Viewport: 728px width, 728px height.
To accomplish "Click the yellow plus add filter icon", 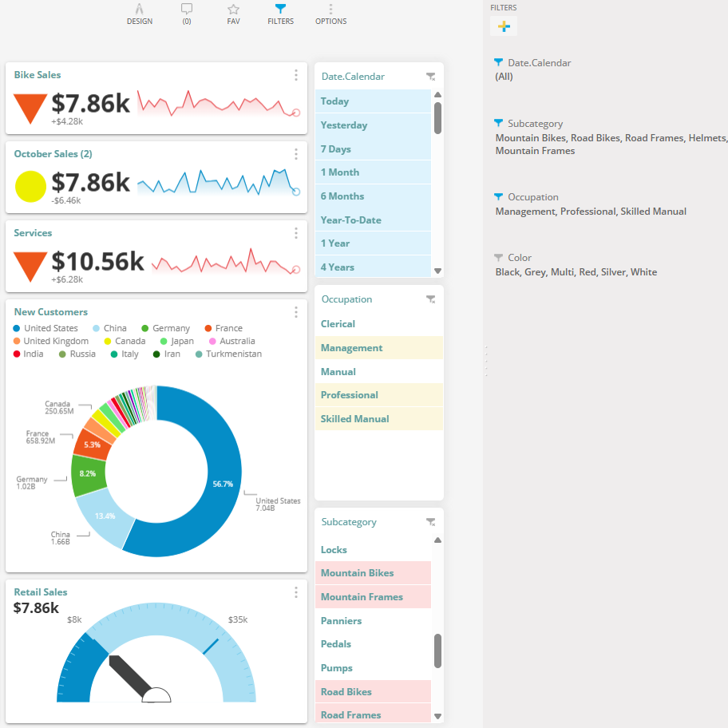I will coord(504,26).
